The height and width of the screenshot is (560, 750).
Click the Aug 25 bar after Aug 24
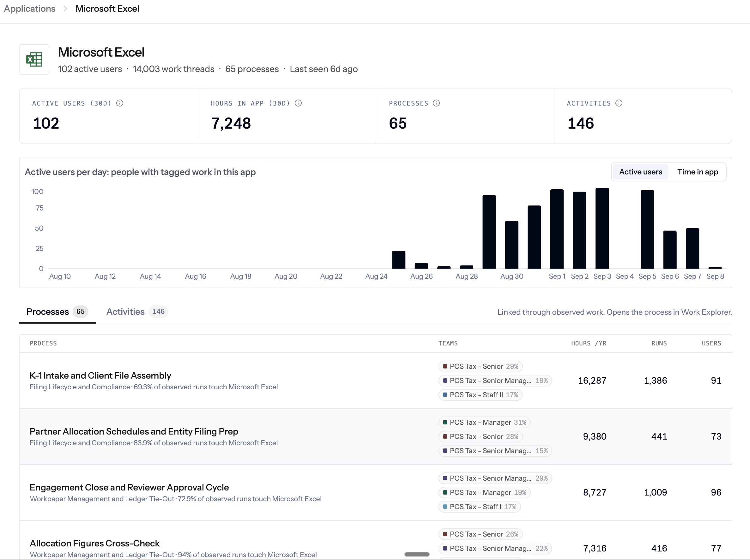pyautogui.click(x=399, y=260)
